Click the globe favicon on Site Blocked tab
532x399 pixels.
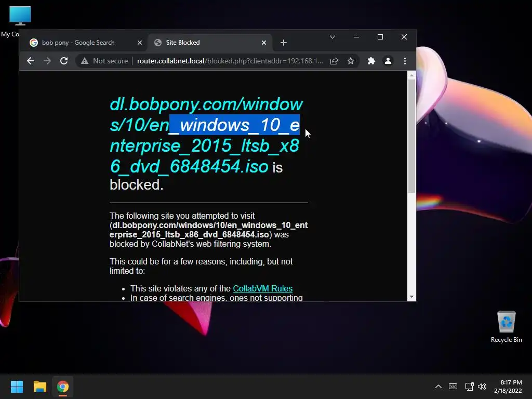[x=158, y=43]
